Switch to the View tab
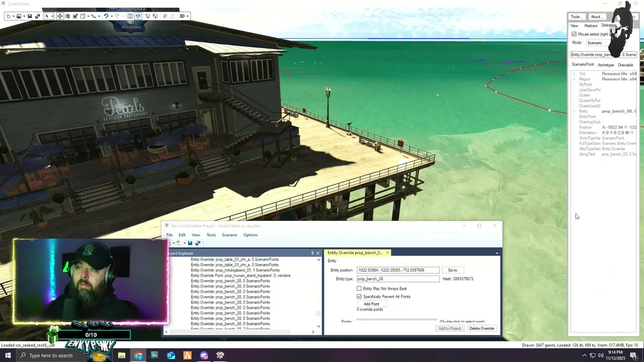This screenshot has width=644, height=362. [x=574, y=26]
